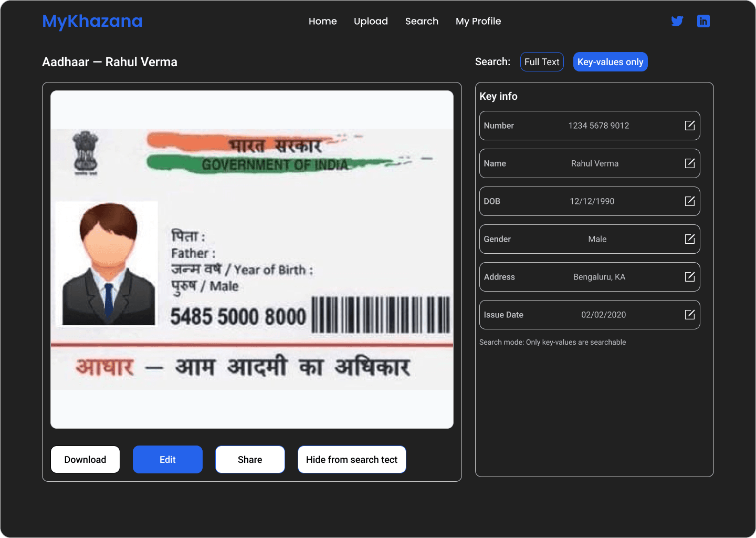Open the LinkedIn icon link
The height and width of the screenshot is (538, 756).
[x=703, y=21]
